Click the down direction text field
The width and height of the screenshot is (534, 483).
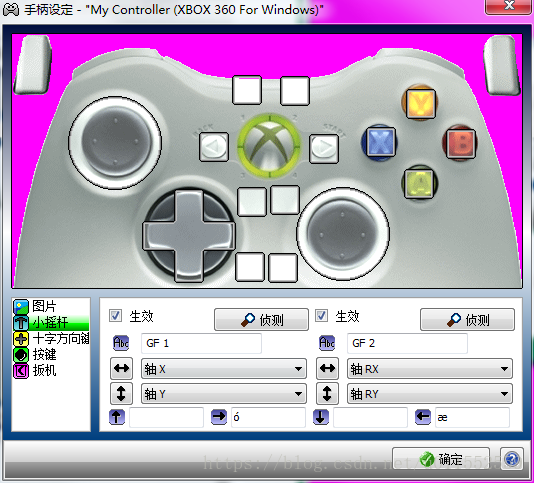pyautogui.click(x=371, y=417)
